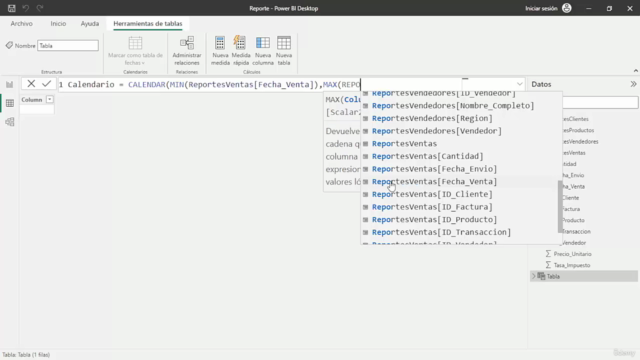Click the Undo arrow icon

(x=26, y=8)
